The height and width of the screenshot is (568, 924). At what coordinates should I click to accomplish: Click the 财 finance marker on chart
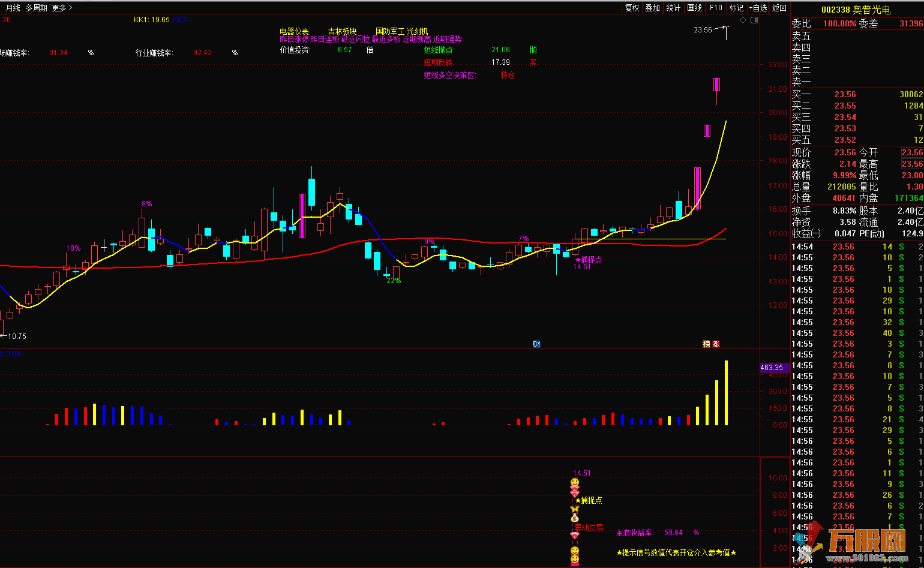coord(536,344)
